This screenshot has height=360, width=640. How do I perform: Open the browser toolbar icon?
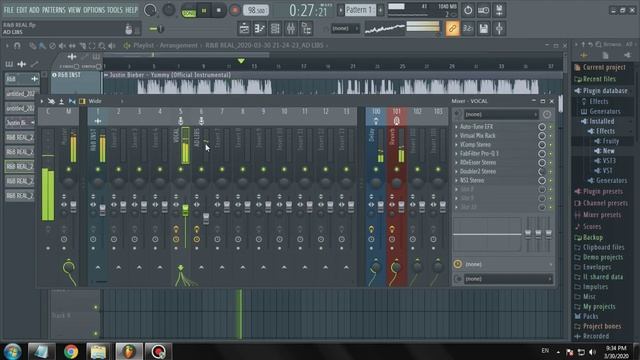pyautogui.click(x=306, y=29)
